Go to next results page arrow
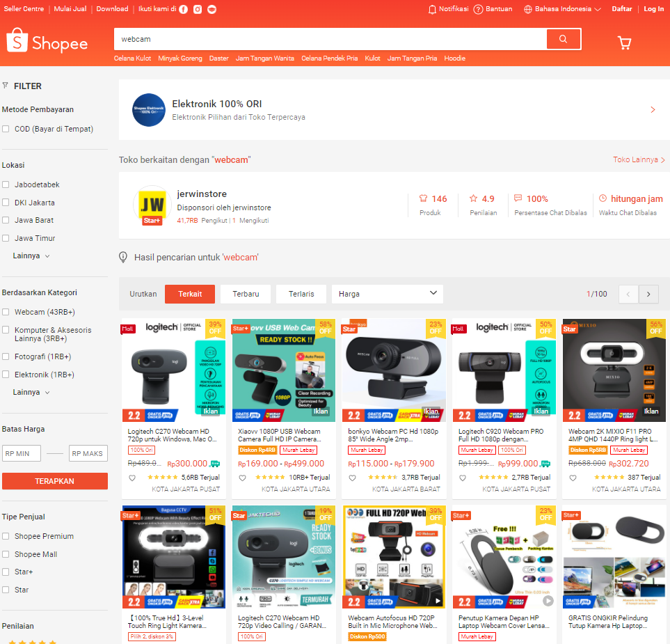The height and width of the screenshot is (644, 670). tap(648, 294)
